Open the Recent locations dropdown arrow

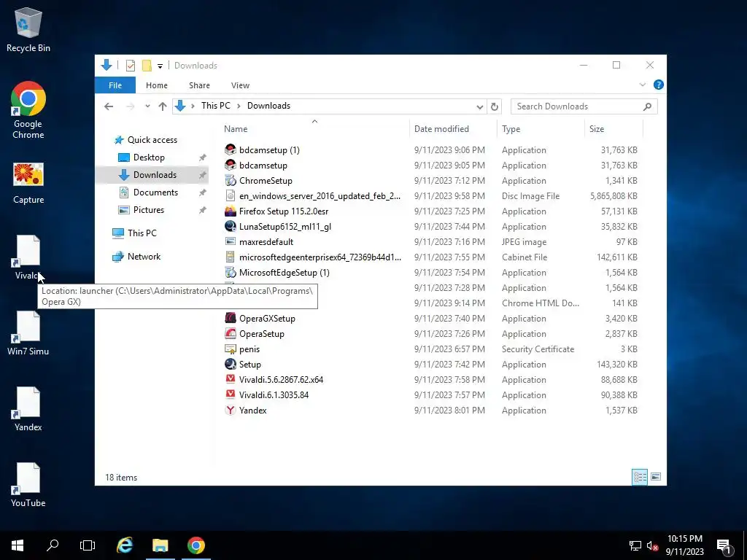tap(147, 106)
